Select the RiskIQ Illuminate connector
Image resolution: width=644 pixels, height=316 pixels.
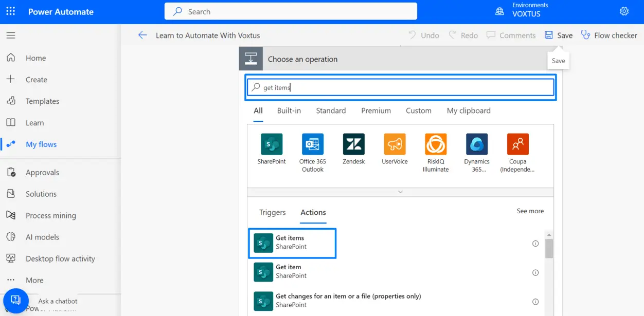(x=436, y=144)
